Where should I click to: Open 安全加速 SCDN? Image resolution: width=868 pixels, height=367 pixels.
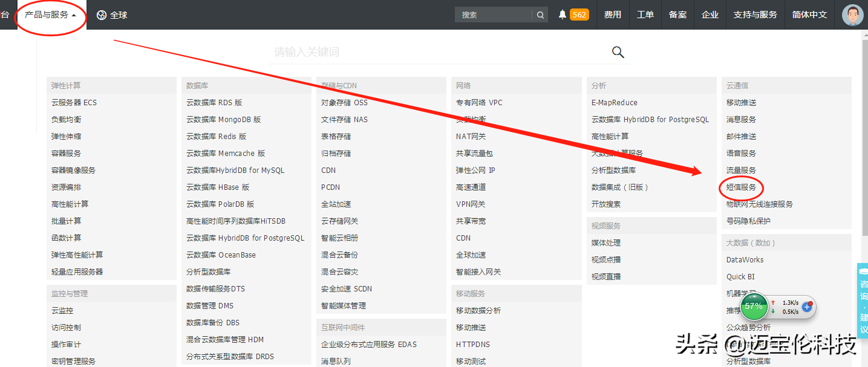(347, 289)
